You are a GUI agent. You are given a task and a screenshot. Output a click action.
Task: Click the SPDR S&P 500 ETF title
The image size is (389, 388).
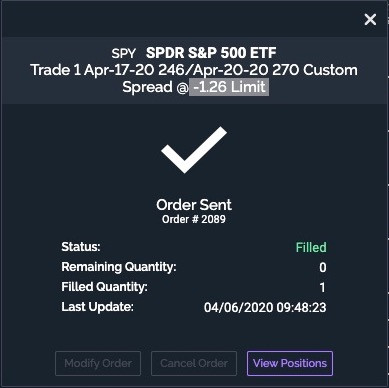point(211,53)
